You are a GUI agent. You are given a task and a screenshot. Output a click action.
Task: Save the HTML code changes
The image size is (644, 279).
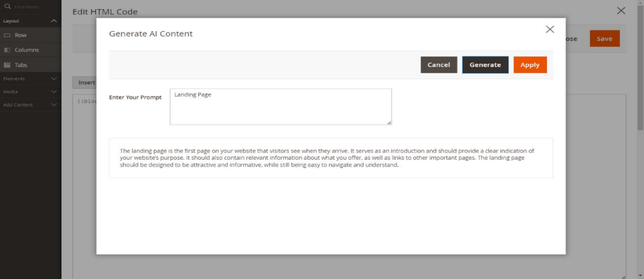(x=604, y=38)
